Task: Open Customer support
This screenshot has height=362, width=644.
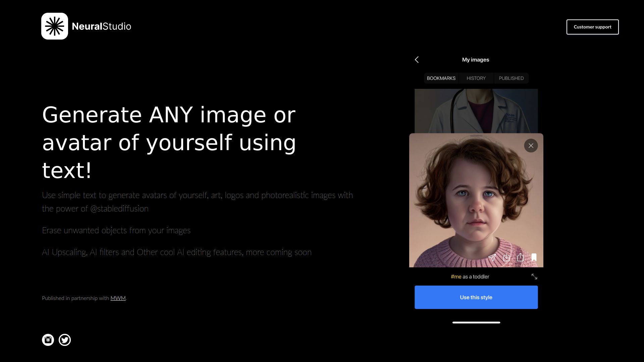Action: click(592, 27)
